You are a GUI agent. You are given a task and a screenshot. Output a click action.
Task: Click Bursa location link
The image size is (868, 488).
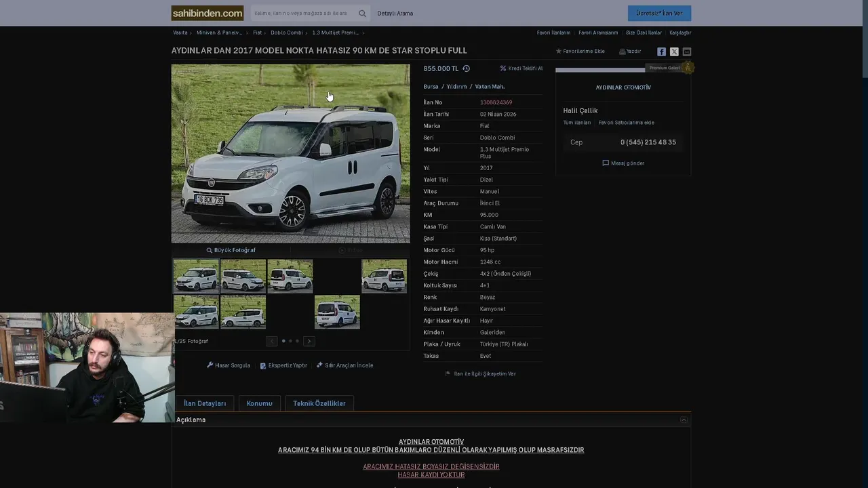431,87
